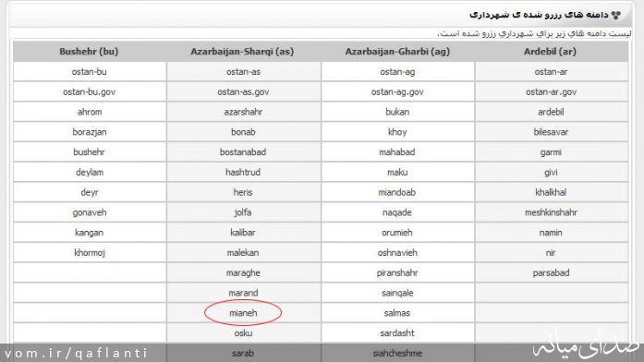Click the ostan-ar cell
This screenshot has width=644, height=362.
pyautogui.click(x=552, y=72)
